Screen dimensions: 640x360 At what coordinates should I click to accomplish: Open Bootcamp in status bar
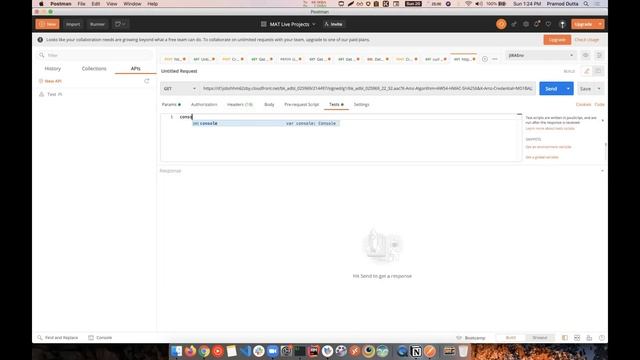pyautogui.click(x=471, y=338)
